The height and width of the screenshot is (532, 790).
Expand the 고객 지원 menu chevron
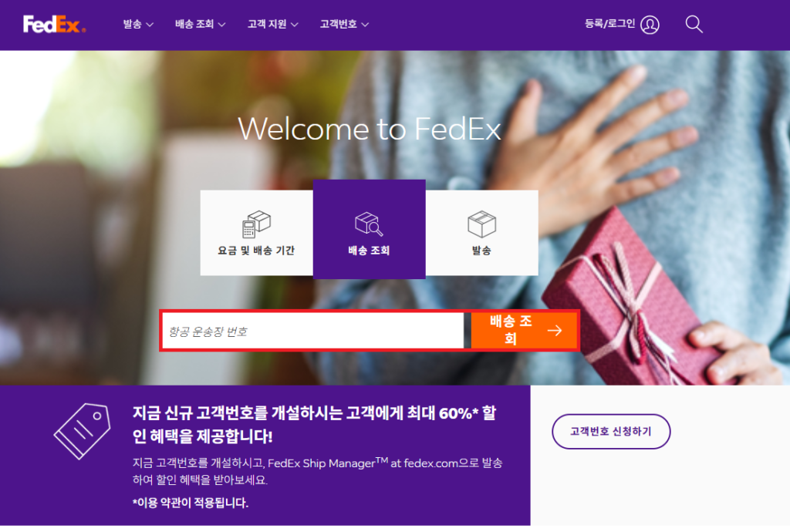(x=294, y=25)
